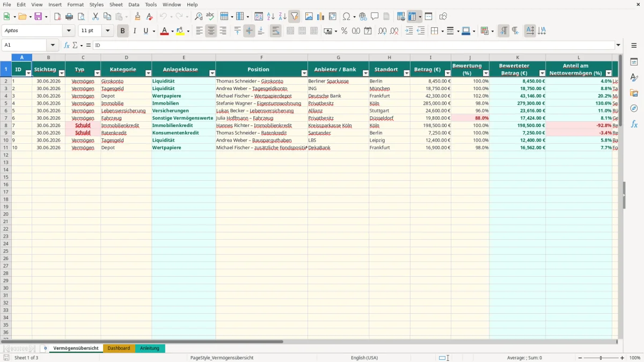
Task: Open the Sheet menu
Action: click(x=116, y=4)
